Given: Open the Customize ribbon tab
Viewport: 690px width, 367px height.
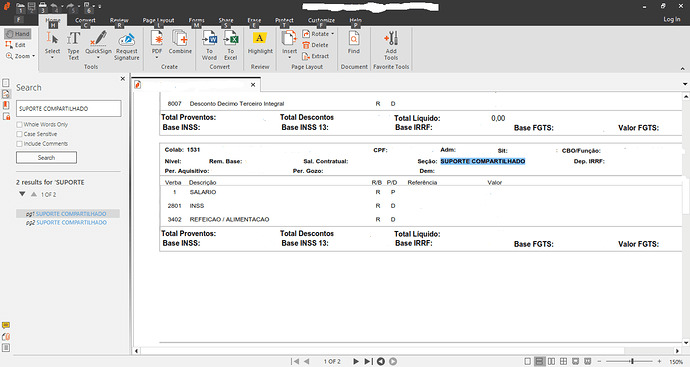Looking at the screenshot, I should pyautogui.click(x=321, y=20).
